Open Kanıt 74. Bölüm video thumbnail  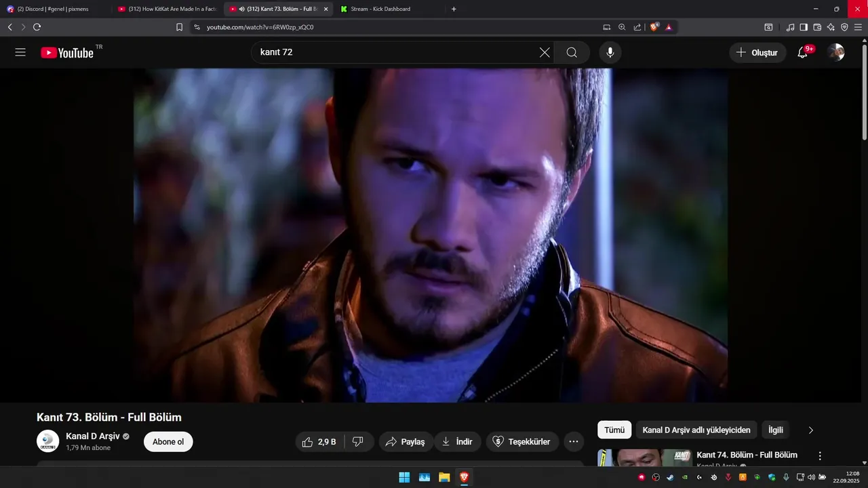click(644, 457)
